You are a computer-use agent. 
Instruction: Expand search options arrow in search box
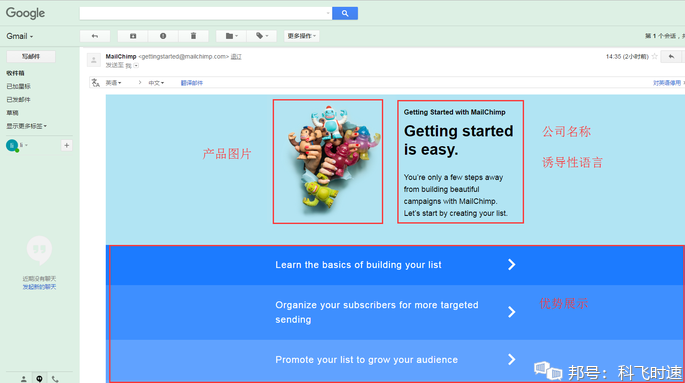[x=328, y=13]
